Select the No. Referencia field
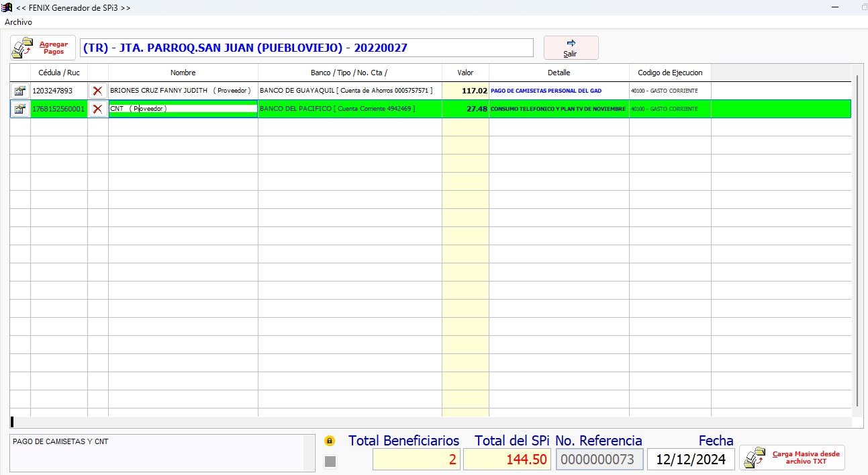This screenshot has width=868, height=475. point(599,460)
